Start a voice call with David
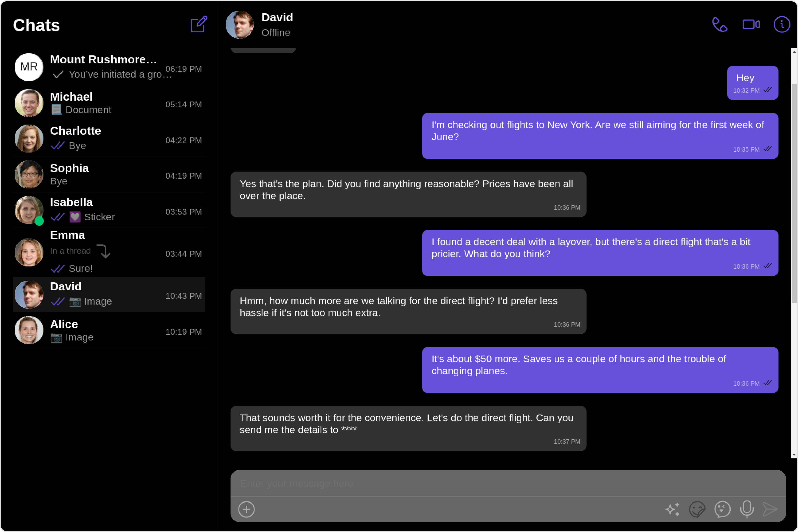The width and height of the screenshot is (798, 532). point(719,24)
